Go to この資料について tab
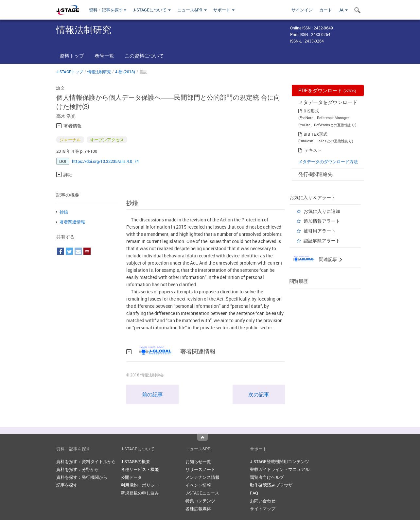 [144, 56]
